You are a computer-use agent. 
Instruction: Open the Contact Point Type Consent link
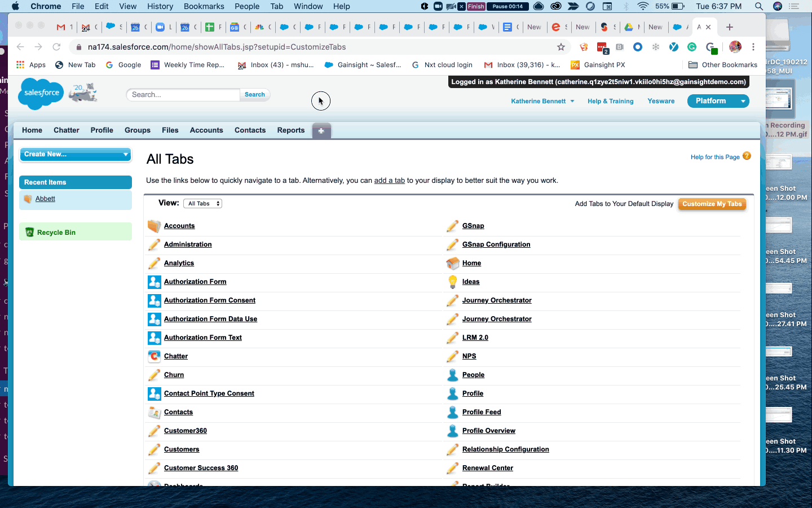[x=209, y=393]
